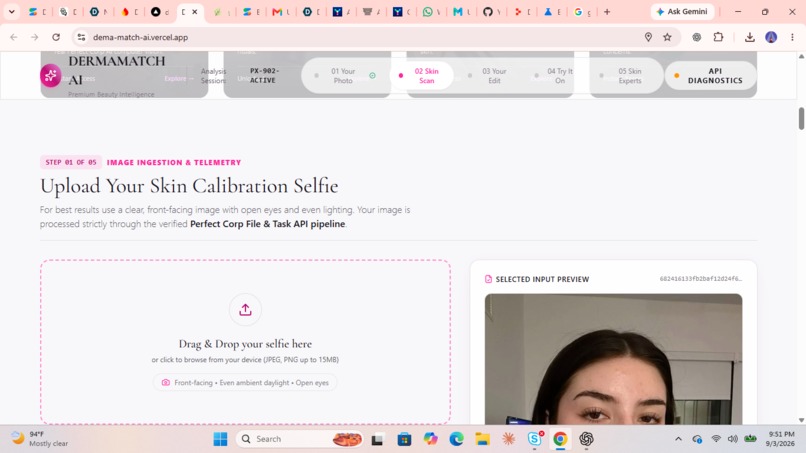Click Image Ingestion & Telemetry heading
Image resolution: width=806 pixels, height=453 pixels.
coord(174,162)
